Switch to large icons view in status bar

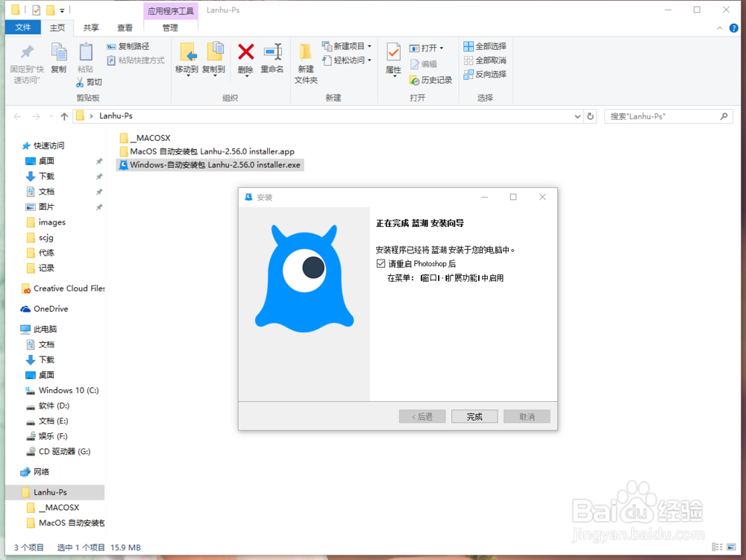[731, 547]
